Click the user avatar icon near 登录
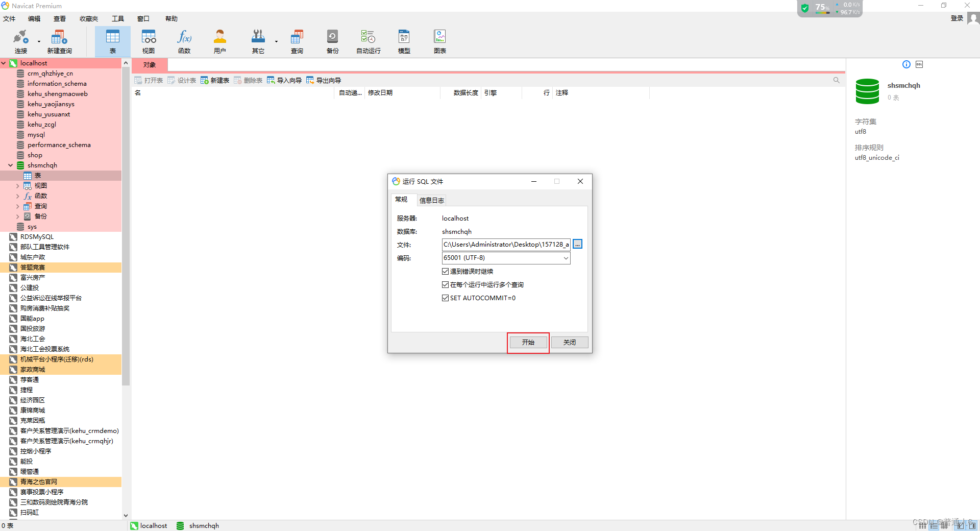The image size is (980, 531). coord(973,18)
